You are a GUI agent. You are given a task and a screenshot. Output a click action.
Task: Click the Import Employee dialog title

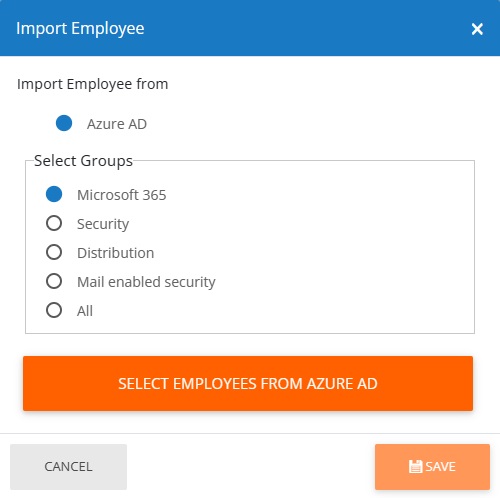[x=80, y=29]
